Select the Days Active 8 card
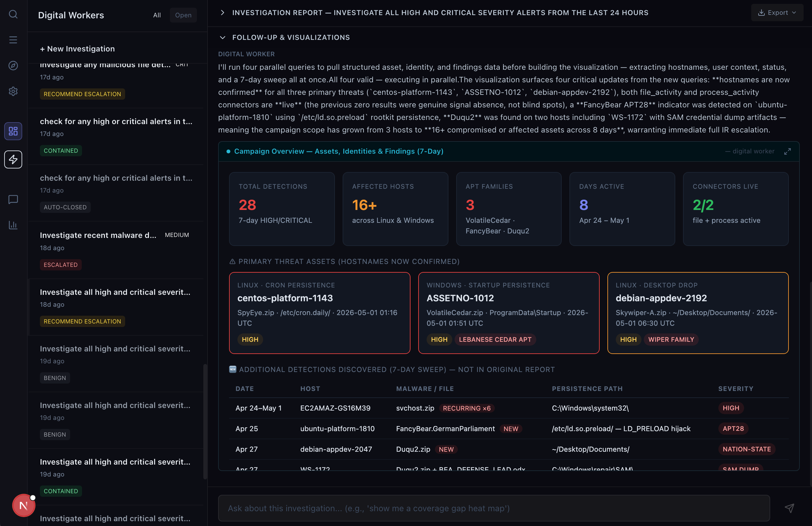This screenshot has width=812, height=526. (x=622, y=209)
